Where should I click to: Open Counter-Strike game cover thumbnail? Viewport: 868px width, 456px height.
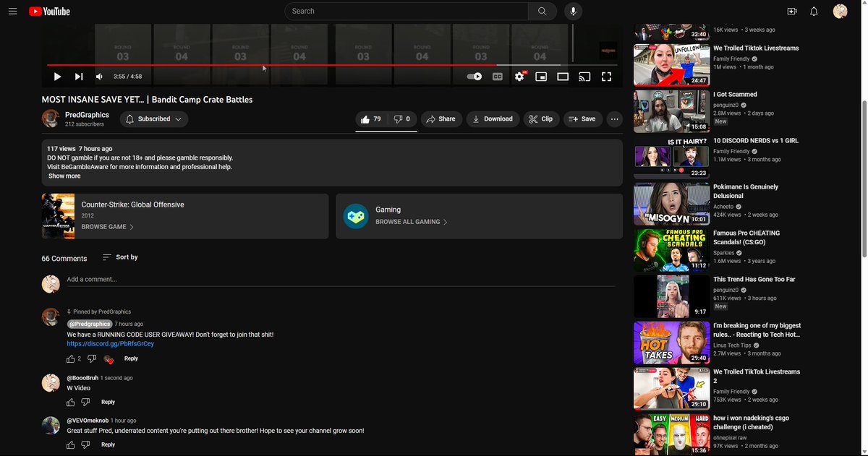pos(58,216)
